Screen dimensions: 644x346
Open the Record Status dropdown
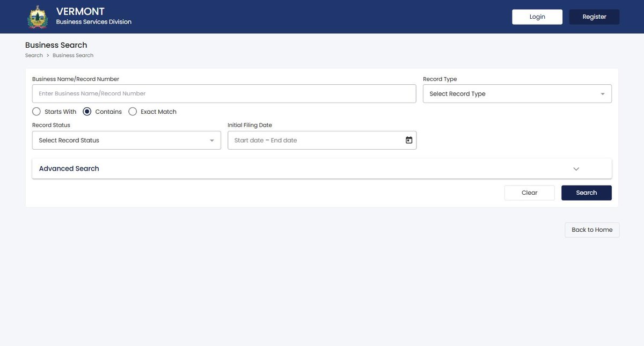[127, 140]
